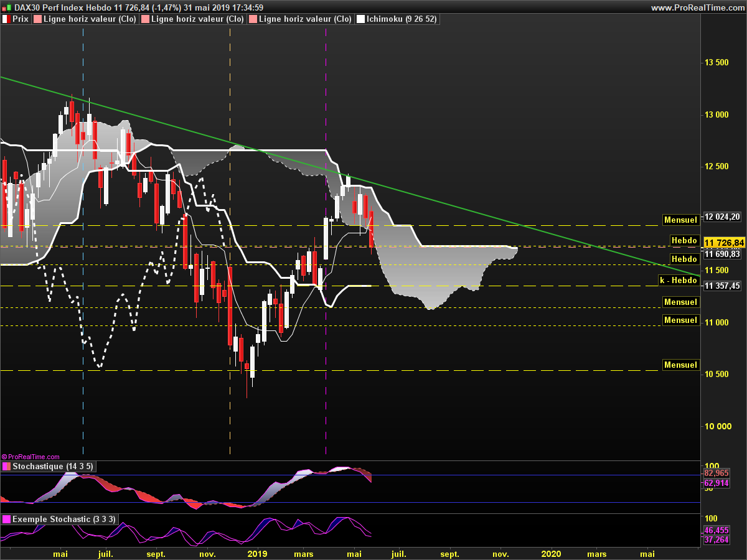
Task: Select the Hebdo label beside yellow 11 726,84
Action: 684,240
